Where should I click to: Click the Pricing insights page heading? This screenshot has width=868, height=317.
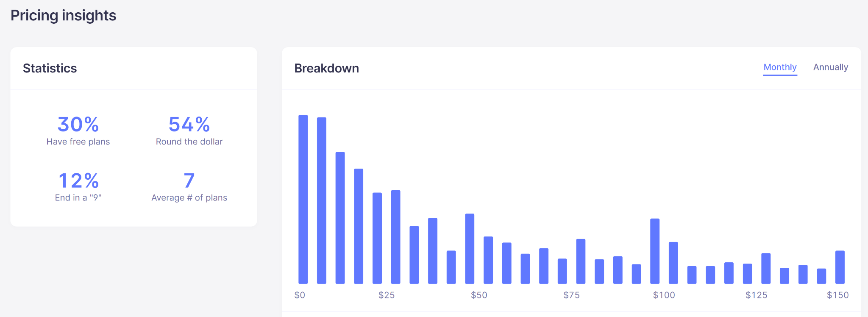point(64,16)
